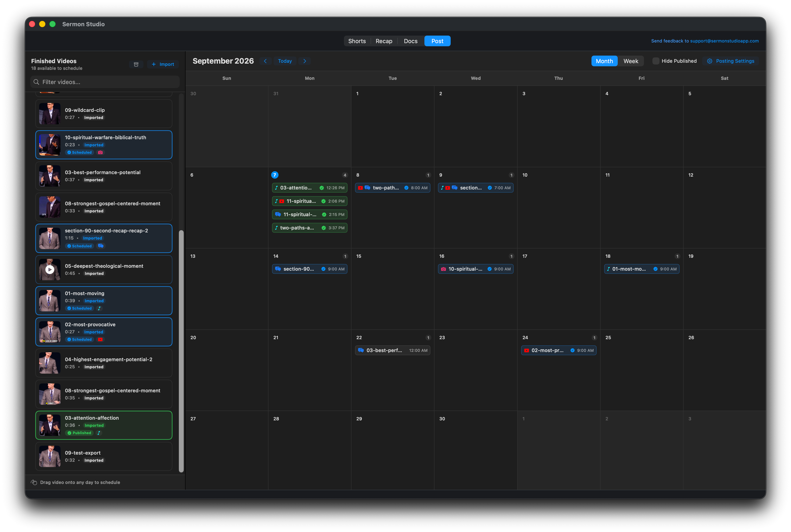
Task: Click the video list vertical scrollbar
Action: [181, 351]
